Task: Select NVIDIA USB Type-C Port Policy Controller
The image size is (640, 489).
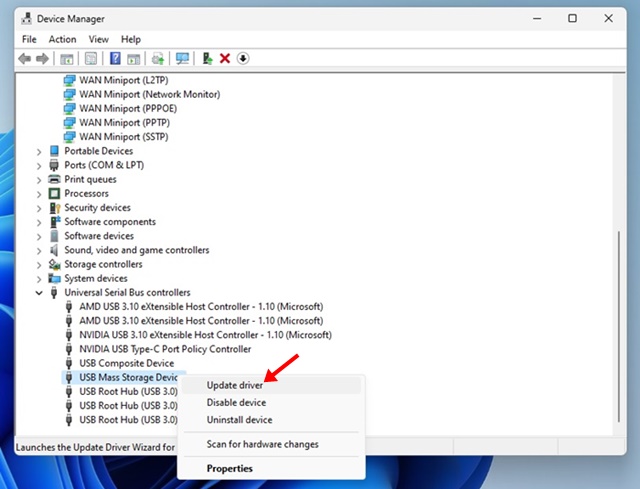Action: tap(165, 349)
